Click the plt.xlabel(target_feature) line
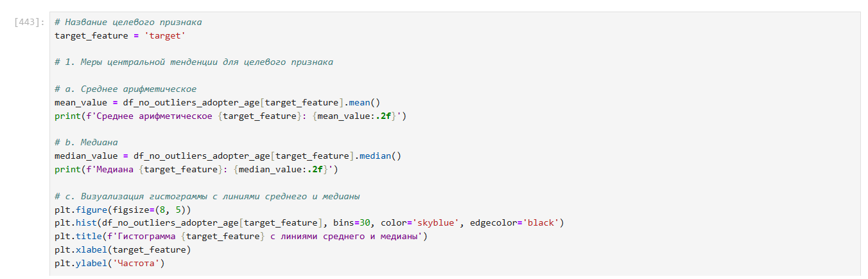Screen dimensions: 868x279 pyautogui.click(x=123, y=249)
